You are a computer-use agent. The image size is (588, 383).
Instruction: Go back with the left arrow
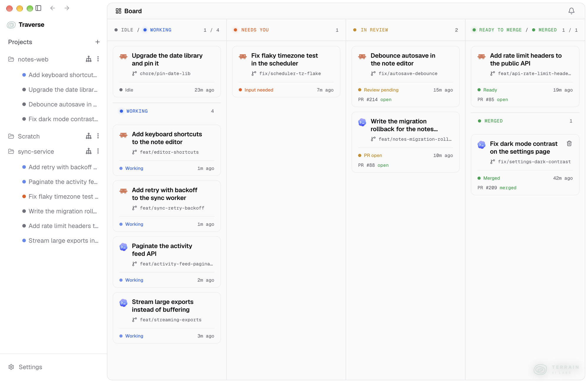[x=53, y=8]
